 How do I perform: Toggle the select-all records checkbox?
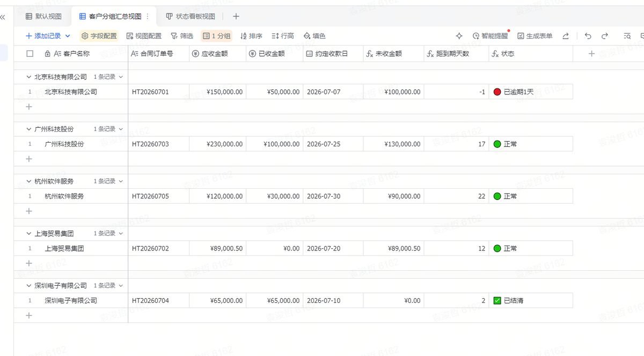[x=30, y=54]
